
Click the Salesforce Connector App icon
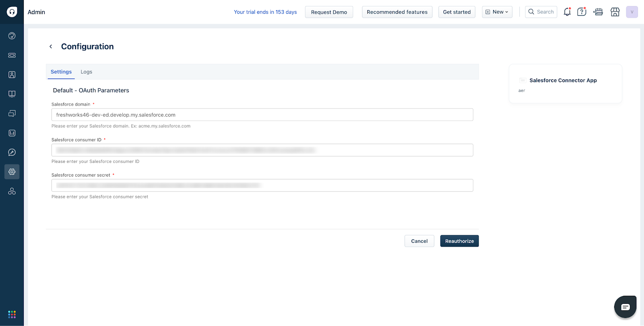tap(522, 80)
